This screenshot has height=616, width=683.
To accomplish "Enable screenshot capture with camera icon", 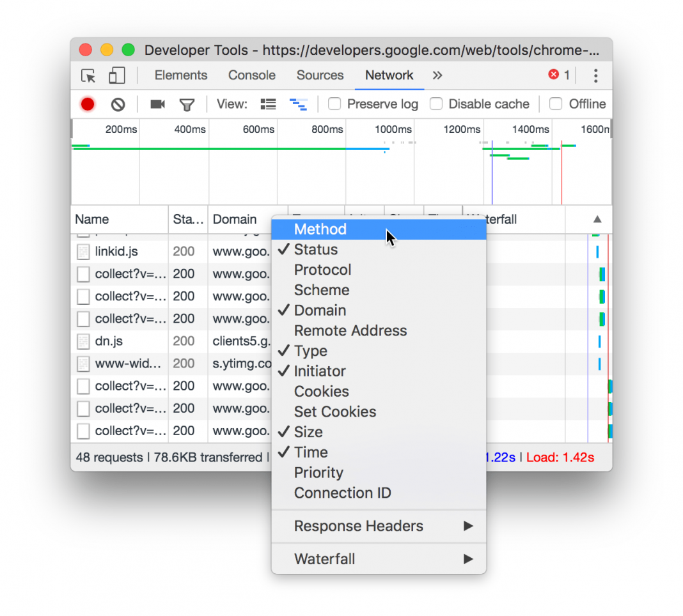I will tap(157, 104).
